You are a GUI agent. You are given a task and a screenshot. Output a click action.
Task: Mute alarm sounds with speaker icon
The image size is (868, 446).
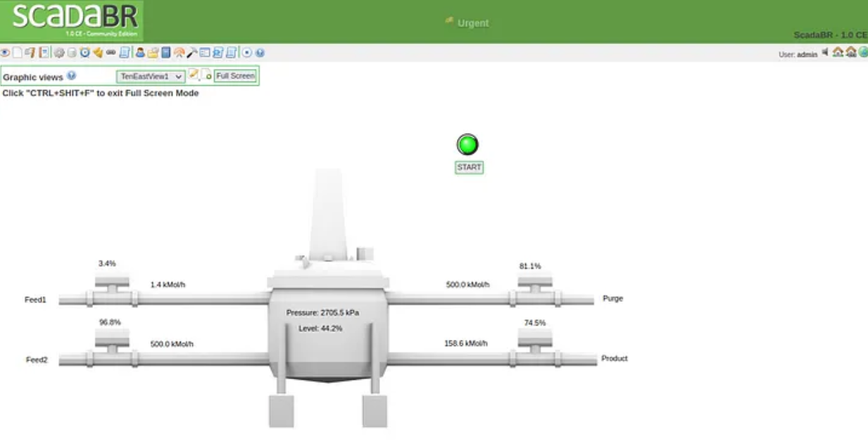[825, 51]
